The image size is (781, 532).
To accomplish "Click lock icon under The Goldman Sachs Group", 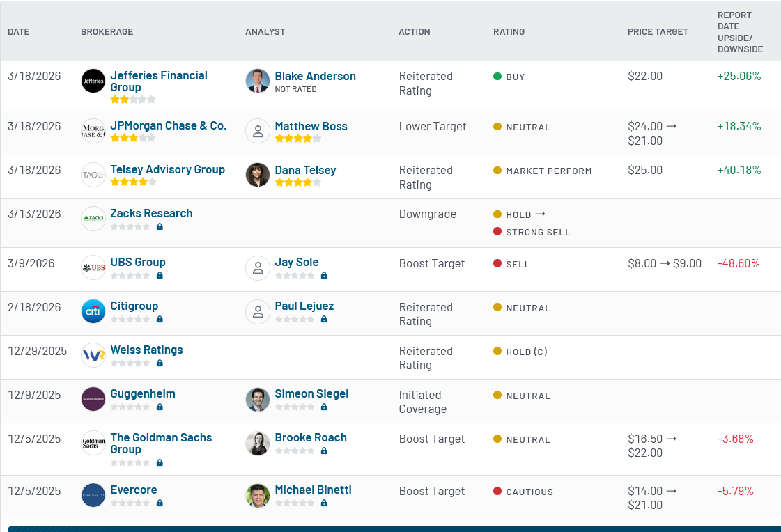I will pos(160,462).
